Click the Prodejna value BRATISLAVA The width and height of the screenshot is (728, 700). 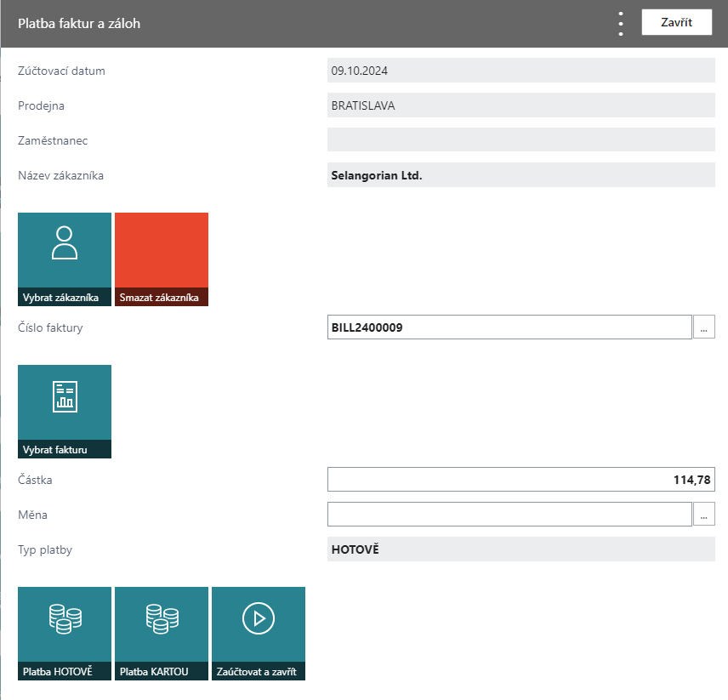pos(521,105)
